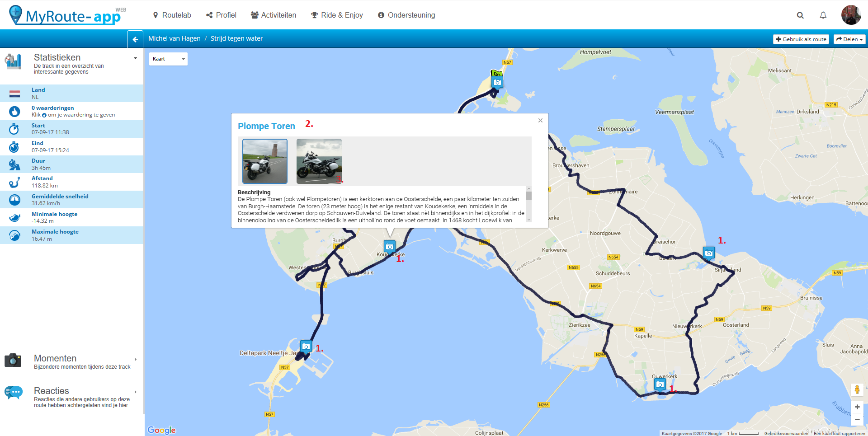Viewport: 868px width, 436px height.
Task: Close the Plompe Toren popup
Action: [x=540, y=120]
